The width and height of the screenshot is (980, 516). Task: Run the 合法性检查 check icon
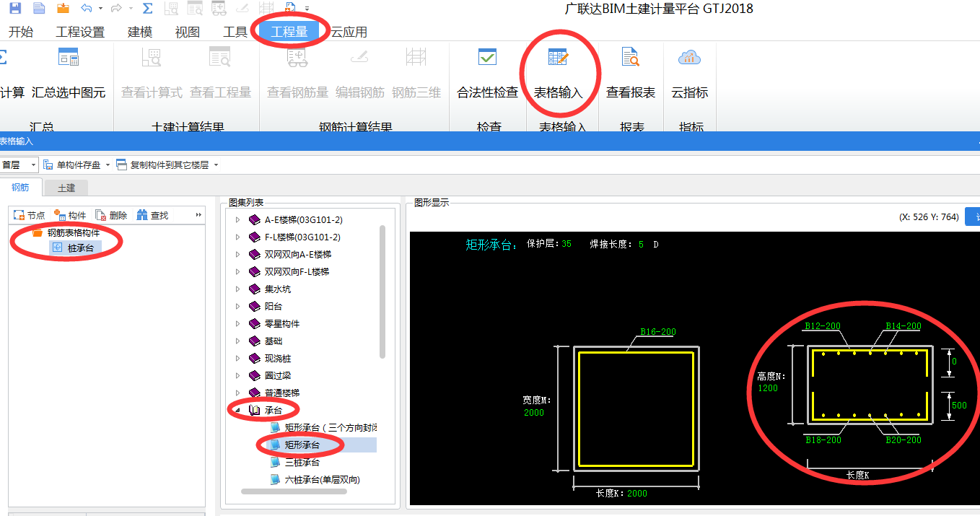pyautogui.click(x=488, y=58)
